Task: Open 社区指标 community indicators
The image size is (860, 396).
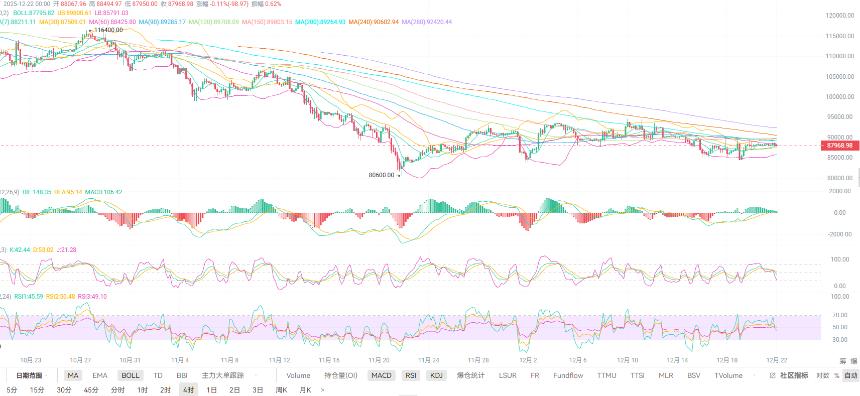Action: (795, 376)
